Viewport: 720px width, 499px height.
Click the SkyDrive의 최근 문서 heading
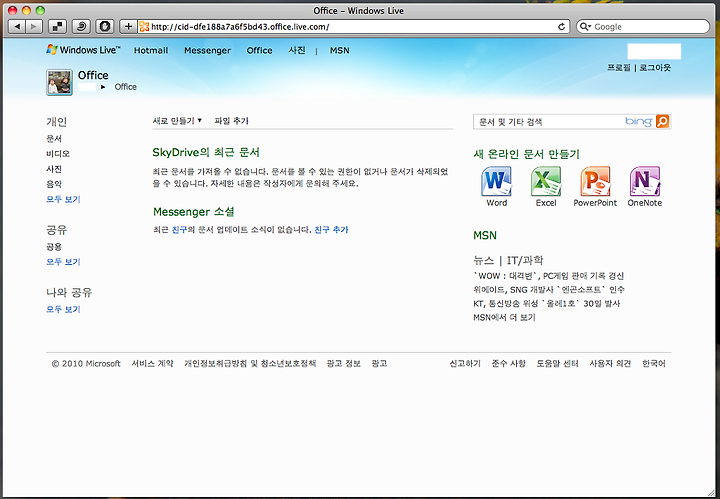point(206,152)
